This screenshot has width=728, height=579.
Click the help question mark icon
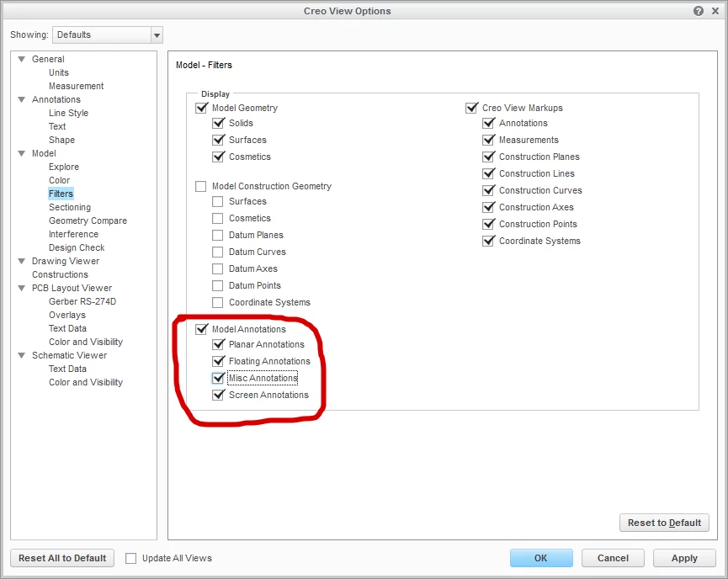coord(699,11)
